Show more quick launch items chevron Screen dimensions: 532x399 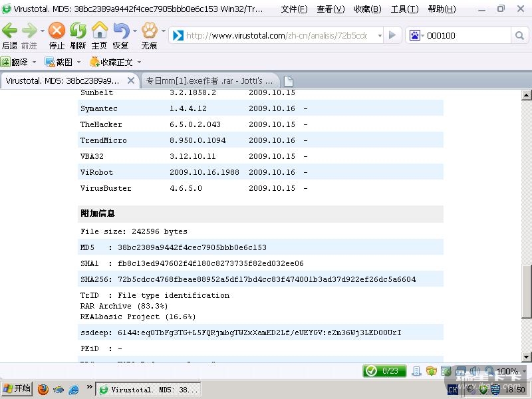[x=89, y=386]
